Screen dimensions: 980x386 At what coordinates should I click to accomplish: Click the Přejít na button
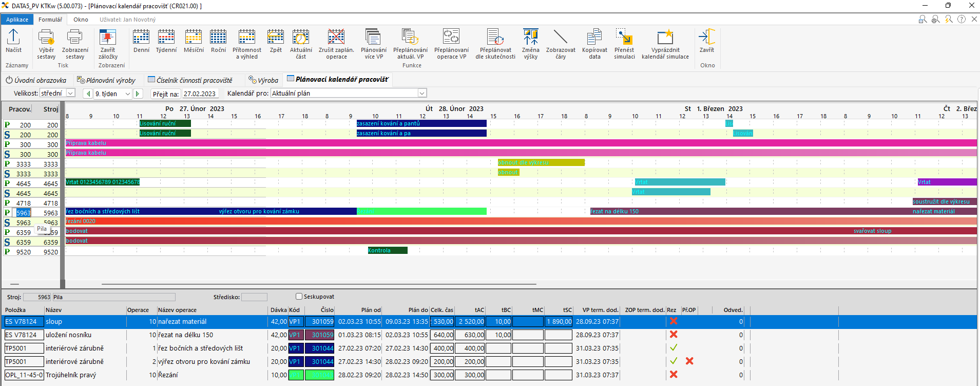coord(165,94)
